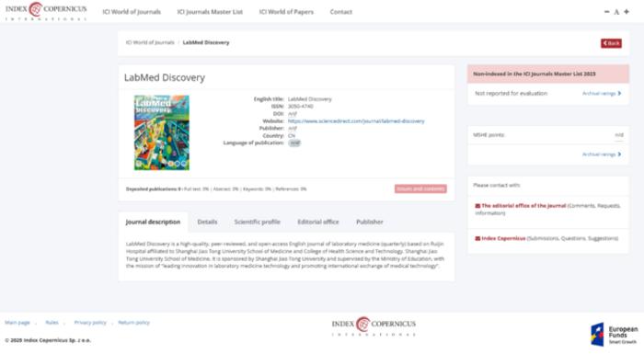Open the Main page footer link

(17, 323)
